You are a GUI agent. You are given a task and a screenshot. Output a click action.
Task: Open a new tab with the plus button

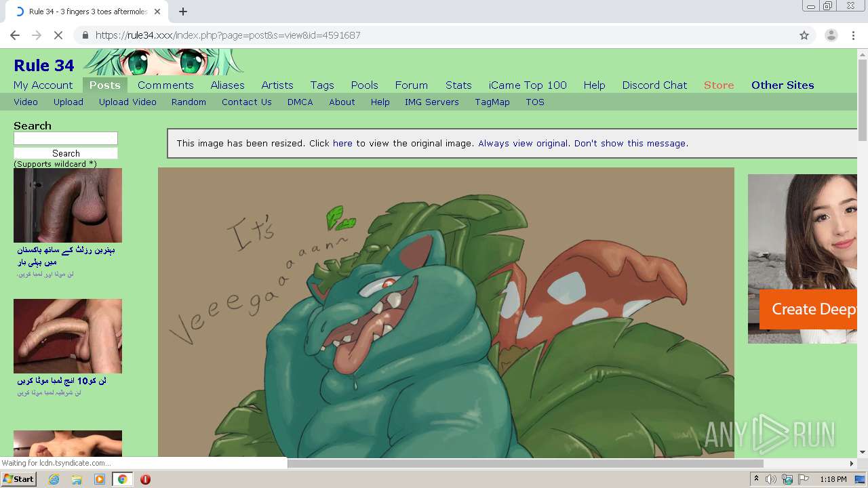(182, 12)
